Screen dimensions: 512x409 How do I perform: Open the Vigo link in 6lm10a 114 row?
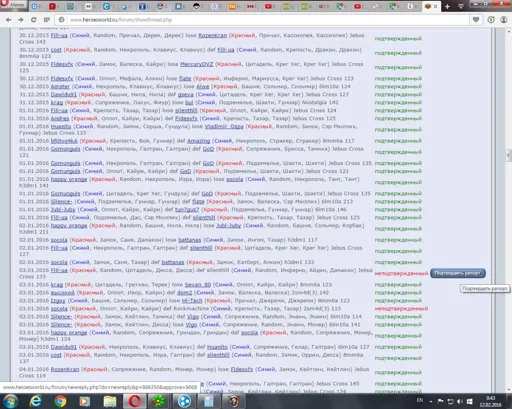click(192, 316)
